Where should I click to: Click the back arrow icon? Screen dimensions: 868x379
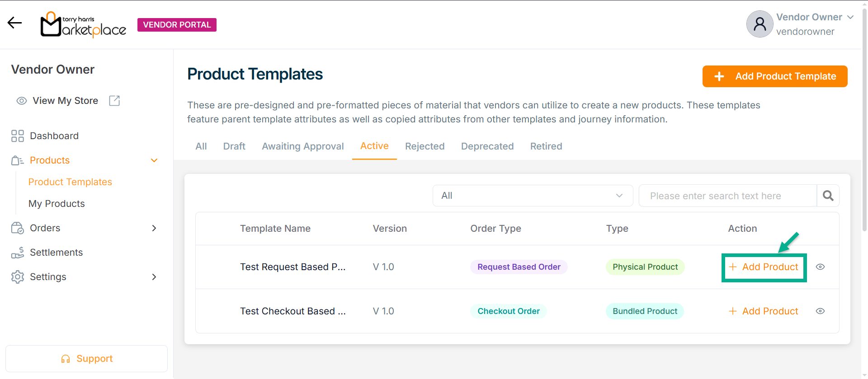pyautogui.click(x=14, y=23)
